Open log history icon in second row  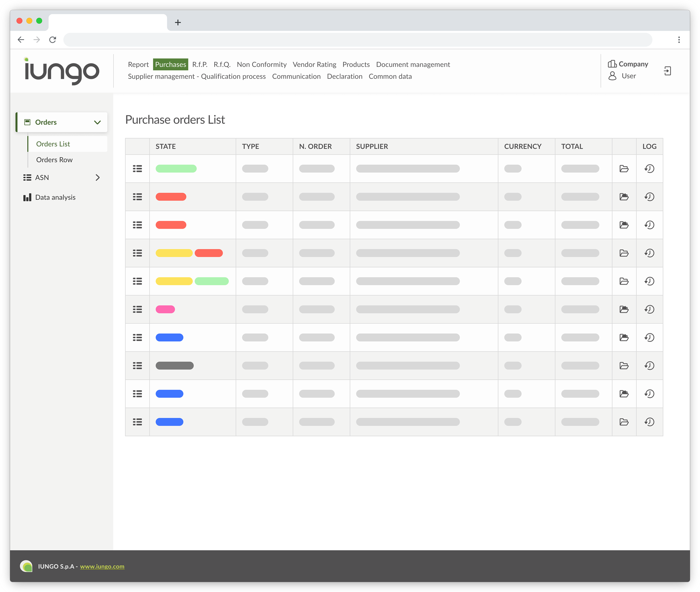pos(649,197)
